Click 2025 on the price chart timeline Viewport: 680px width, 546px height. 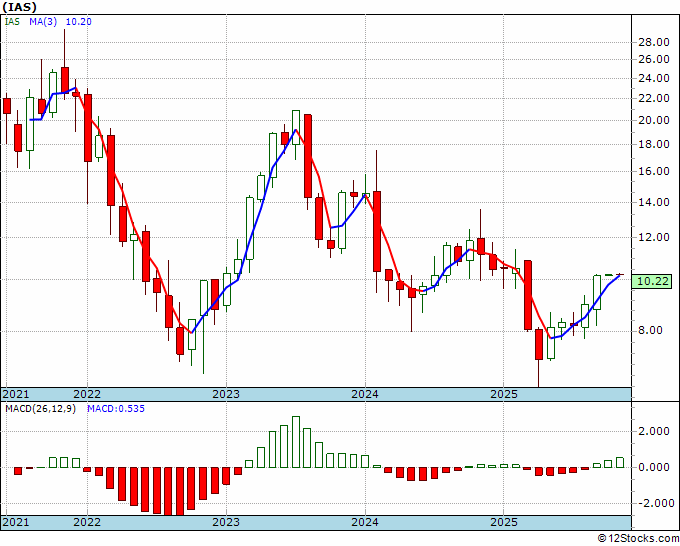(x=504, y=394)
